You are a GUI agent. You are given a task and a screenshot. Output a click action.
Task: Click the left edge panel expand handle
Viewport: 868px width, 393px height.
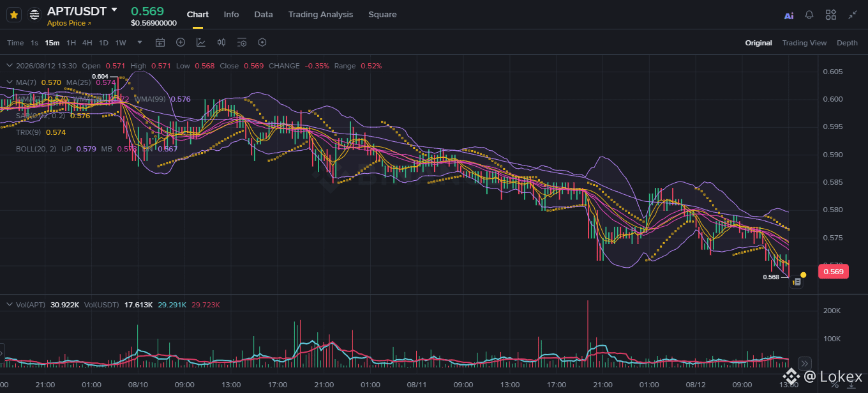(2, 353)
